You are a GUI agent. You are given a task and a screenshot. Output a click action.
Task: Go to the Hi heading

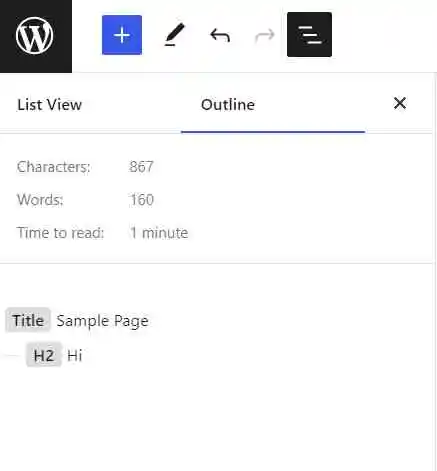pos(55,355)
